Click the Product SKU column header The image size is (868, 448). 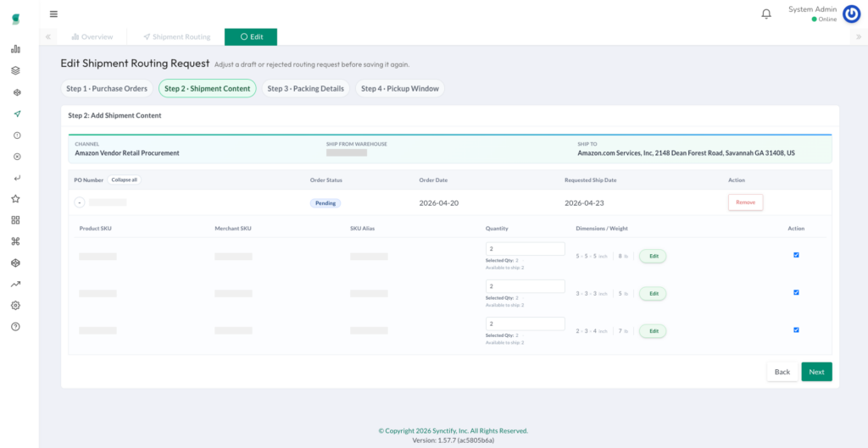(x=95, y=229)
